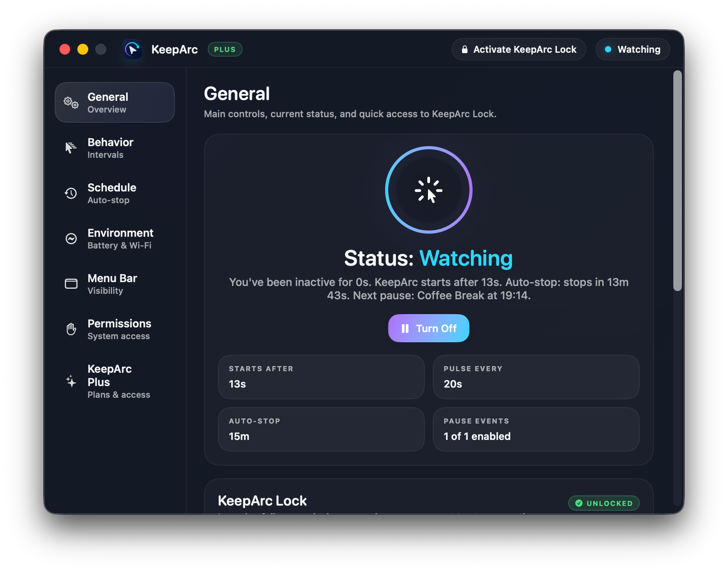Turn Off KeepArc watching

[428, 328]
